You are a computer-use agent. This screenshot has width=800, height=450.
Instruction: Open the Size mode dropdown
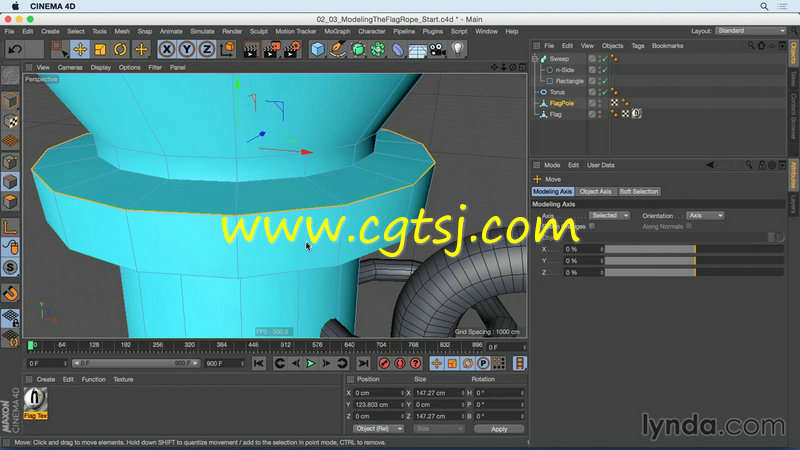tap(438, 429)
